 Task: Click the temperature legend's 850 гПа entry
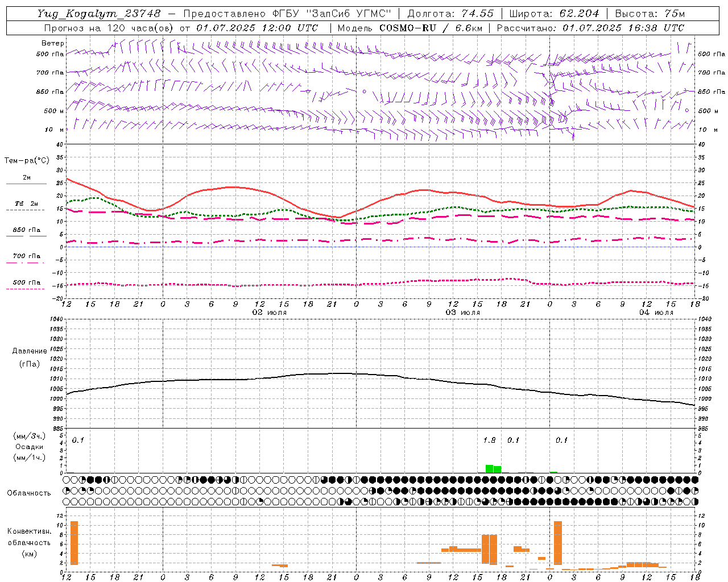click(x=26, y=230)
